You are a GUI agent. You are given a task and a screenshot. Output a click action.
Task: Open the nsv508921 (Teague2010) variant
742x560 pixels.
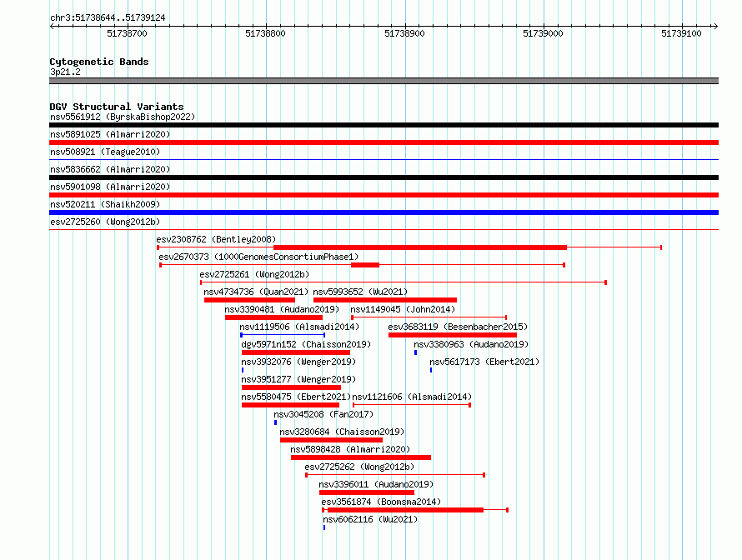pos(105,152)
